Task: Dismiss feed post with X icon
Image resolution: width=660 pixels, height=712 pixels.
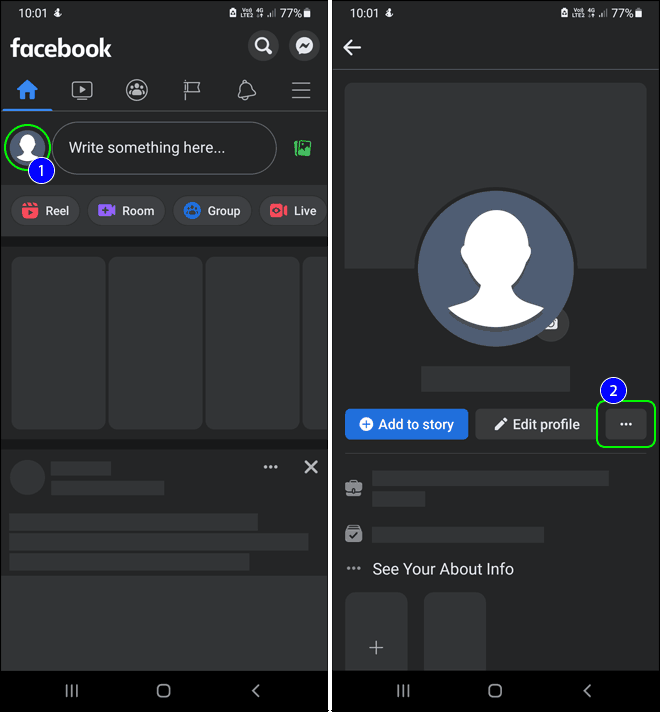Action: click(311, 467)
